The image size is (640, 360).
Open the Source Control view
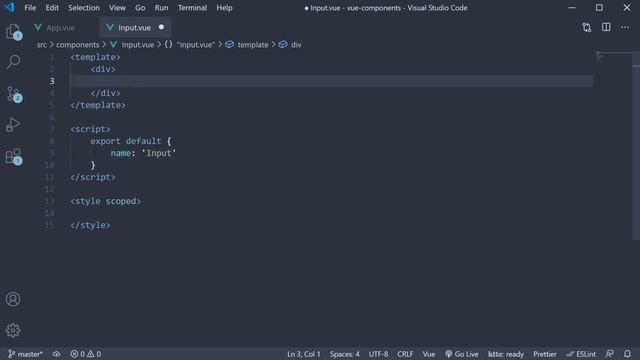[14, 94]
